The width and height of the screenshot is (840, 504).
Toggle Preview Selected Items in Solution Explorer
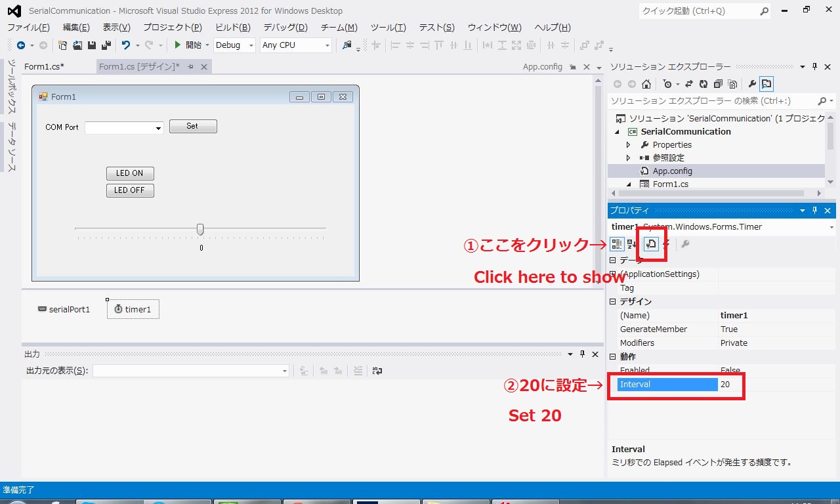tap(766, 84)
